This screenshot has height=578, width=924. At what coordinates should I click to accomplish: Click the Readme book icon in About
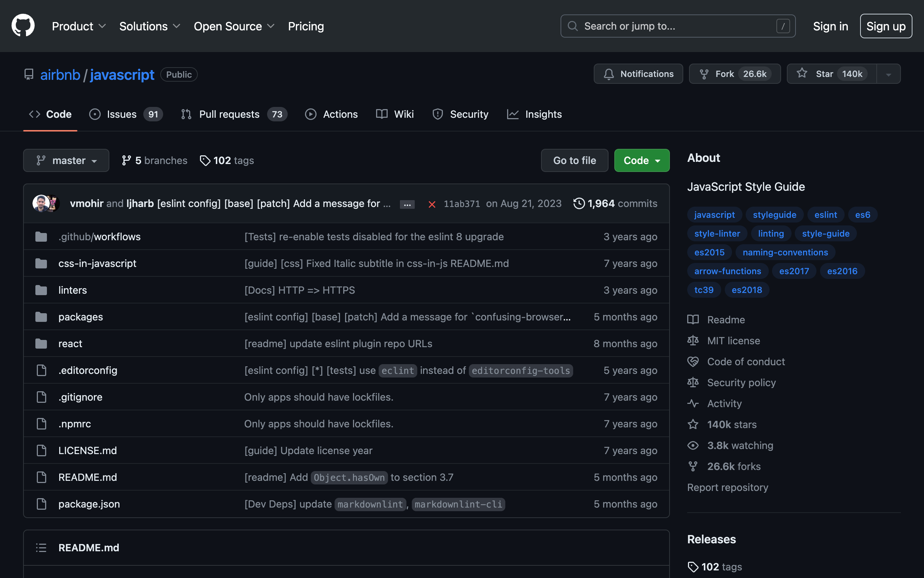pos(693,320)
